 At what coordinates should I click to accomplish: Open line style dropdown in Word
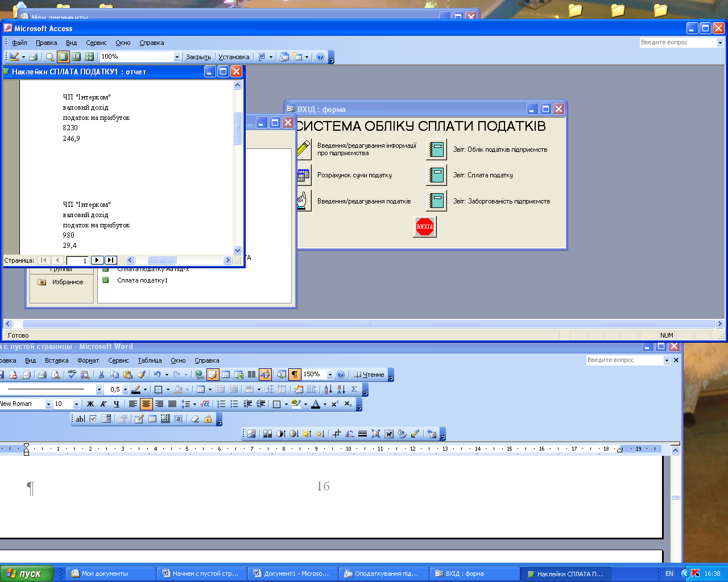pos(99,389)
